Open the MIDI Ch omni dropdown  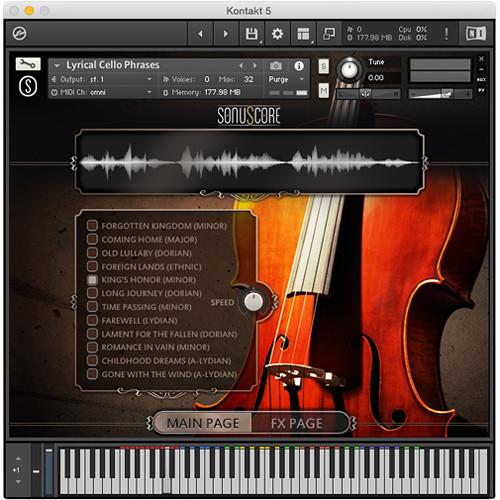(102, 92)
